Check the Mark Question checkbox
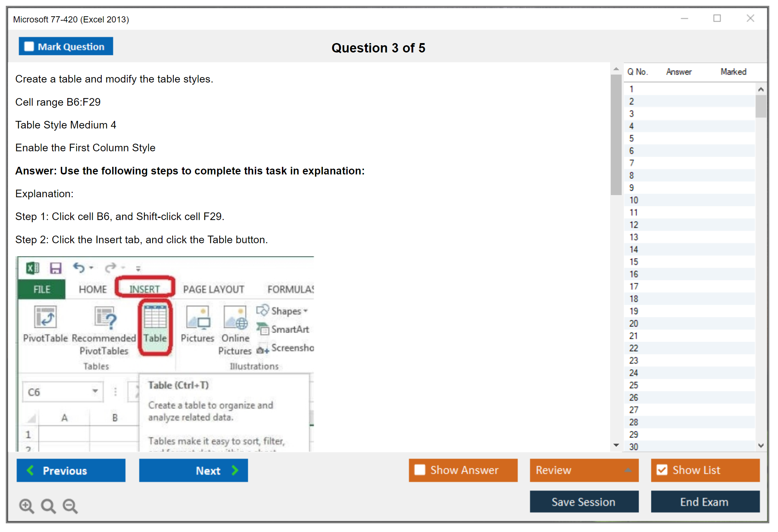The width and height of the screenshot is (778, 532). coord(29,46)
